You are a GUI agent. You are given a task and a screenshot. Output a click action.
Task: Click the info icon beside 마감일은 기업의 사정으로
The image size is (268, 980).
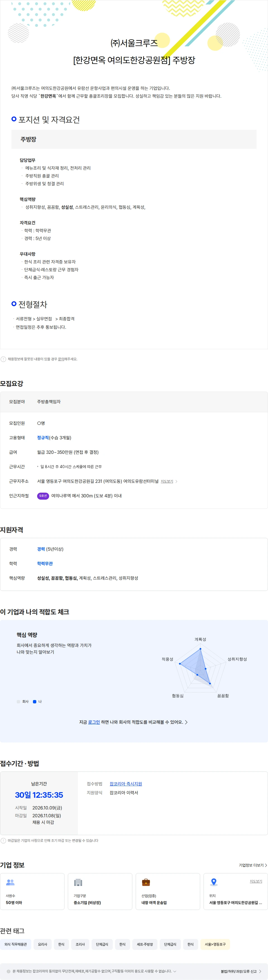point(3,840)
